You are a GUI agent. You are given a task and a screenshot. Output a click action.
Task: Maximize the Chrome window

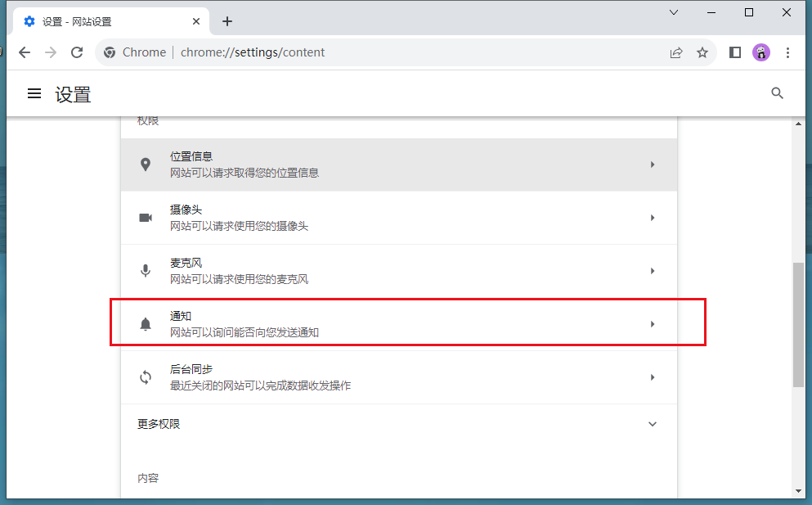(749, 12)
